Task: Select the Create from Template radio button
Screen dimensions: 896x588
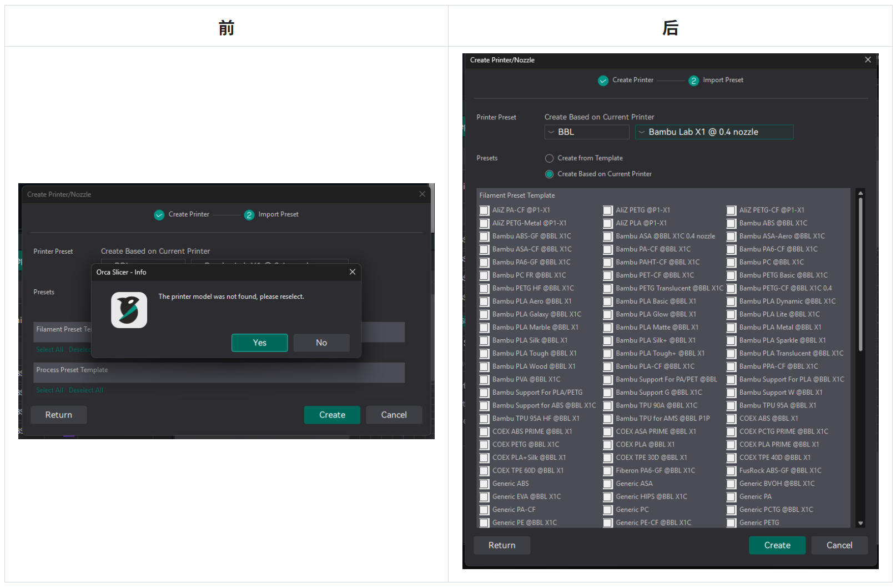Action: tap(550, 158)
